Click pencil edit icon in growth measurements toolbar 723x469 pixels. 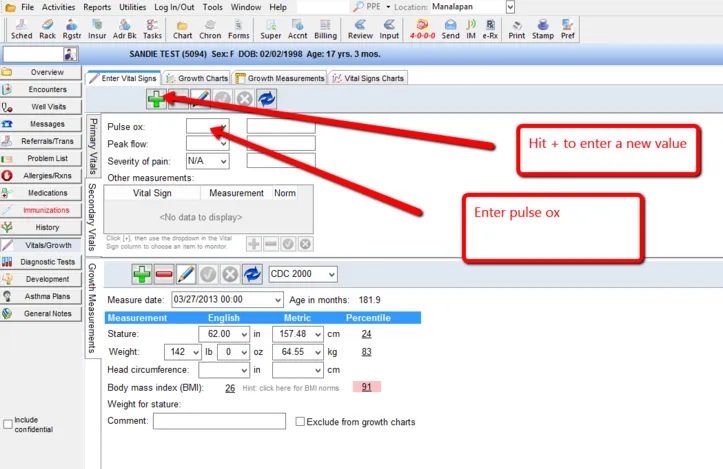click(x=186, y=274)
